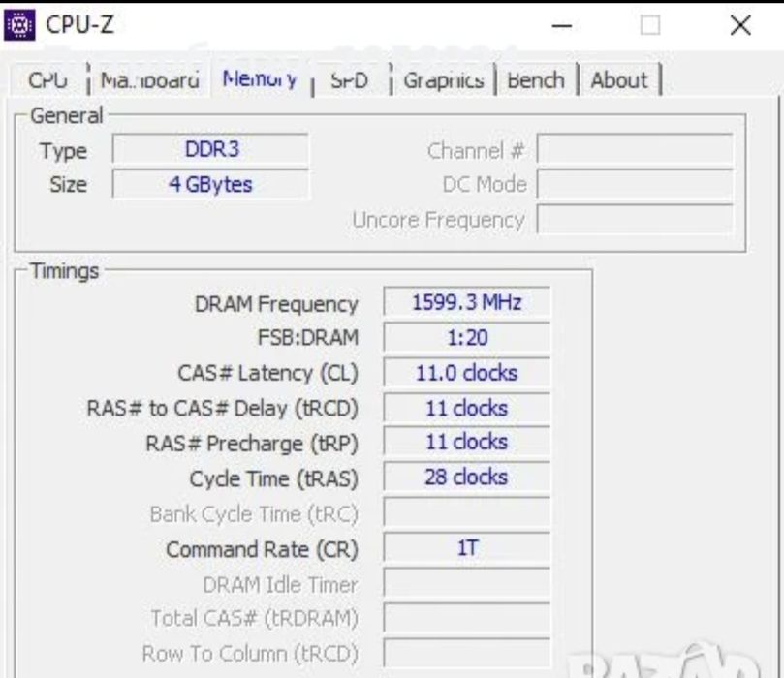Click the Cycle Time (tRAS) label
This screenshot has height=678, width=784.
[x=274, y=479]
